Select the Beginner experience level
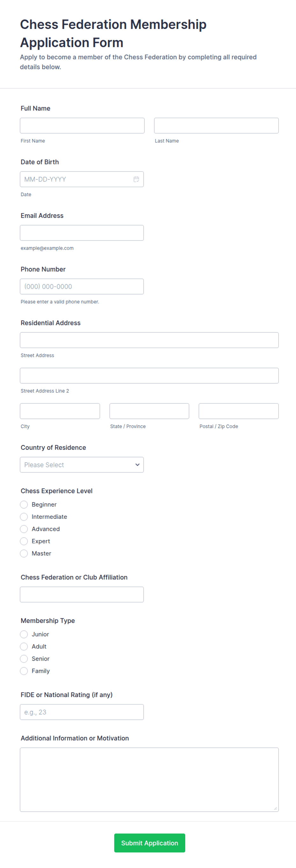The height and width of the screenshot is (868, 296). pyautogui.click(x=24, y=504)
